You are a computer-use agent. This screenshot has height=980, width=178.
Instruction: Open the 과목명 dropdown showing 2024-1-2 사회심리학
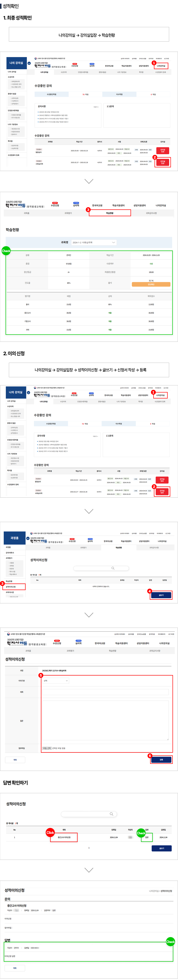[94, 242]
